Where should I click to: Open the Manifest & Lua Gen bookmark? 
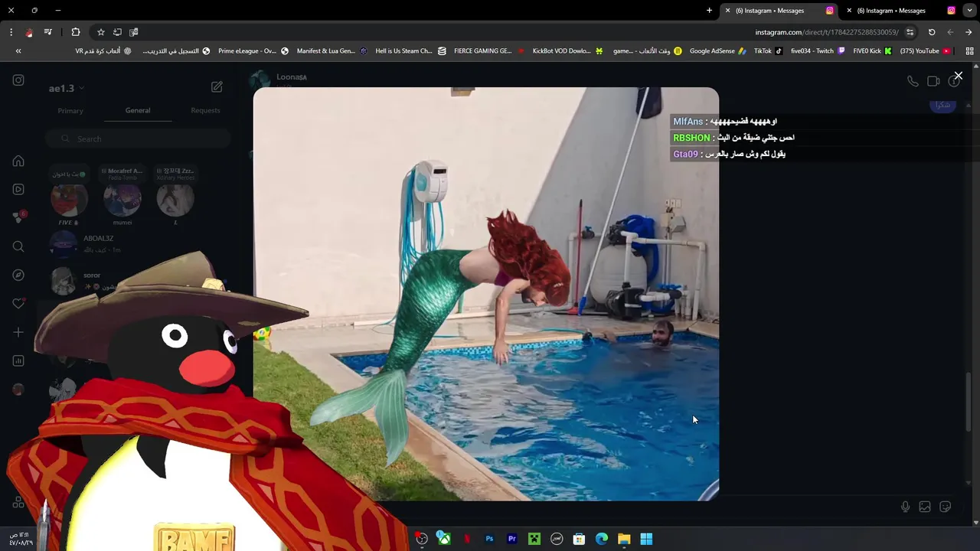[x=332, y=51]
